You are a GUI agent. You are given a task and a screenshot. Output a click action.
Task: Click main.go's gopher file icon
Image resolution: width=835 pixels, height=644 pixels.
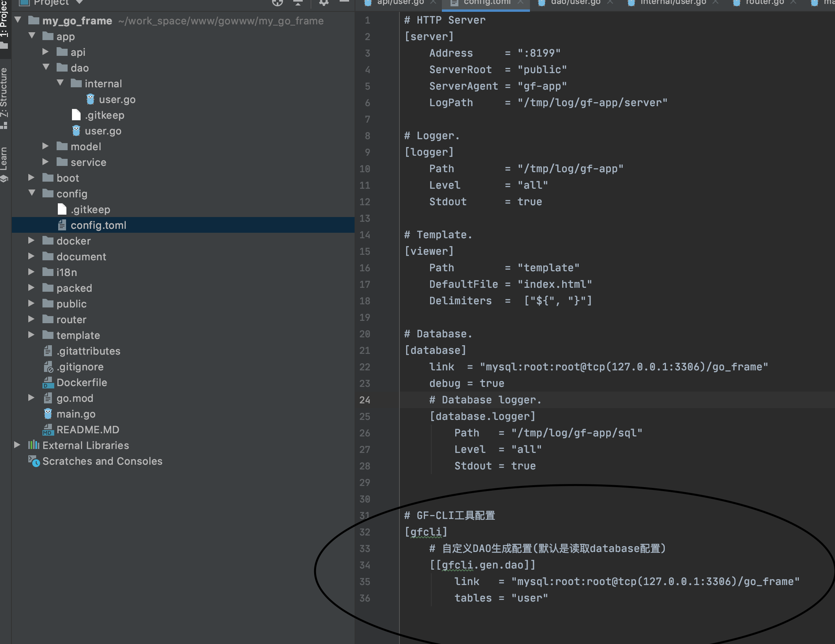point(48,414)
